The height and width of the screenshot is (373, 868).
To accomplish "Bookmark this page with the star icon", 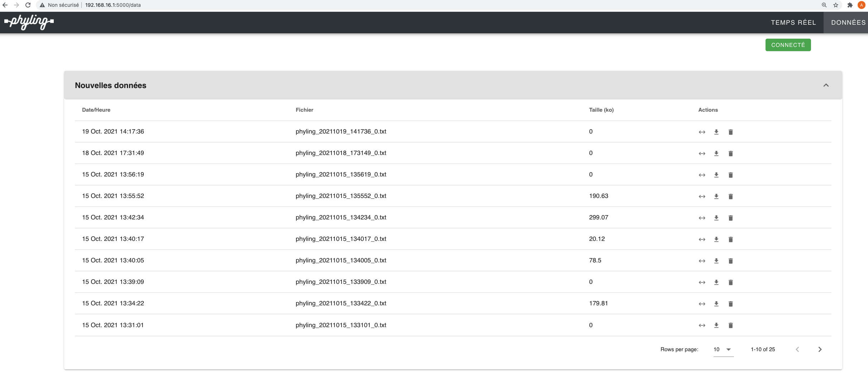I will (836, 5).
